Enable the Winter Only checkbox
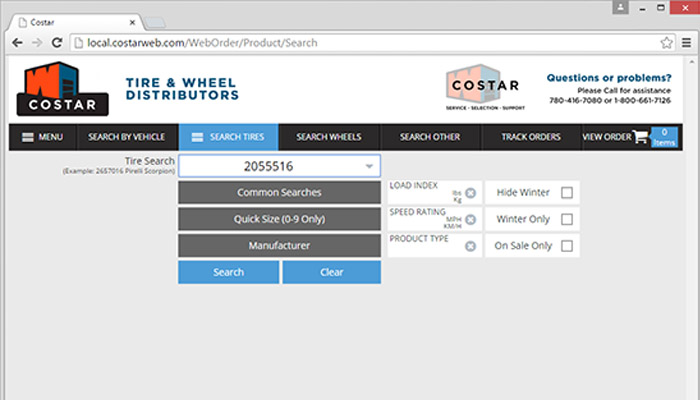The height and width of the screenshot is (400, 700). click(x=567, y=220)
